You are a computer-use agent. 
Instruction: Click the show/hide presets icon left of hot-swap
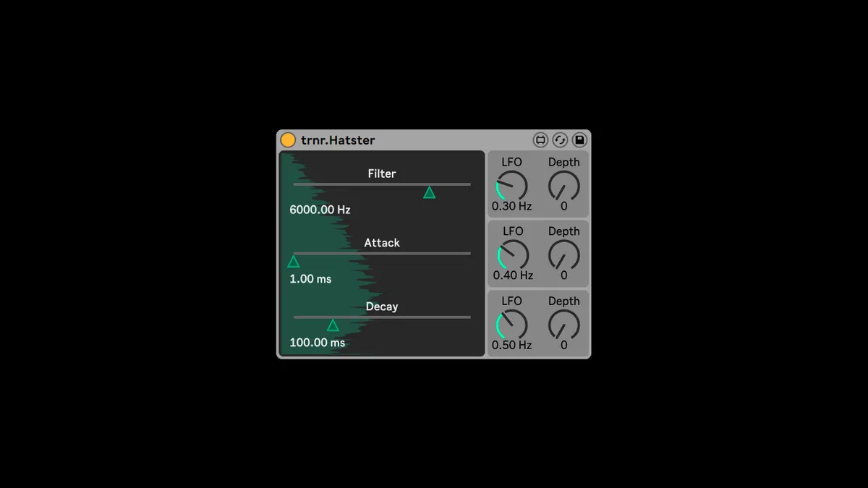click(x=540, y=140)
